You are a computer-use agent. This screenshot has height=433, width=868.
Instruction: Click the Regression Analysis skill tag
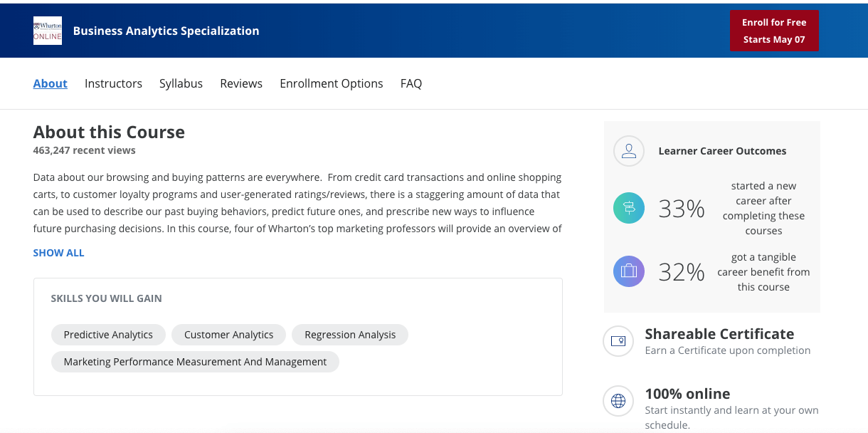[x=350, y=335]
